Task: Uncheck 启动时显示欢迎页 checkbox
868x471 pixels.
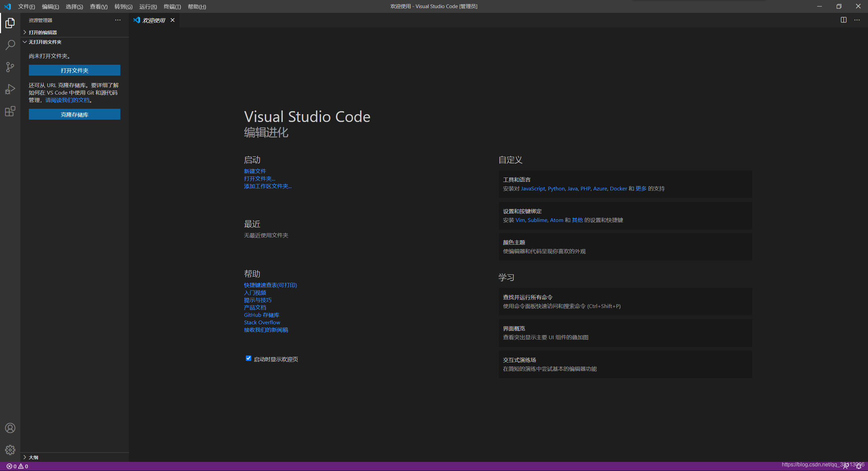Action: pyautogui.click(x=249, y=358)
